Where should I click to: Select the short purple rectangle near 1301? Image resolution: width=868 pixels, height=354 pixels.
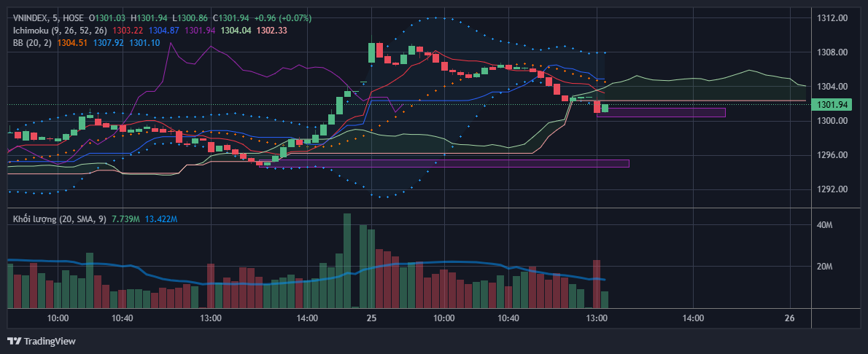661,112
